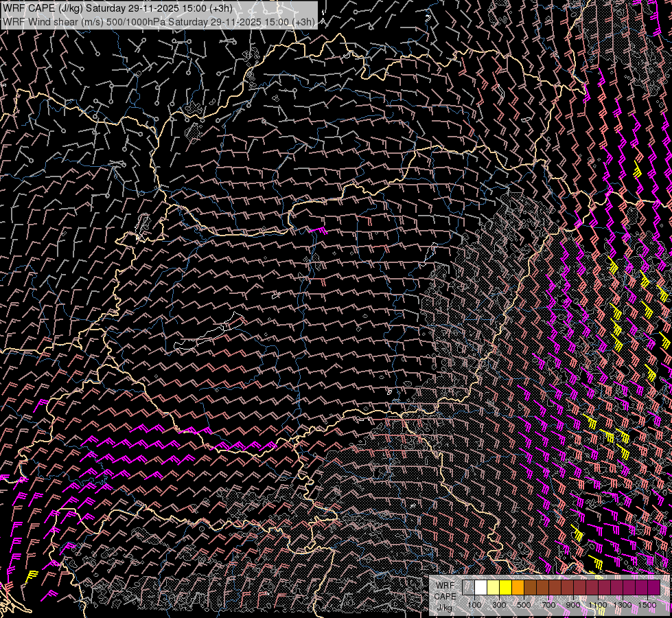Viewport: 672px width, 618px height.
Task: Click the bright yellow CAPE legend swatch
Action: coord(506,587)
